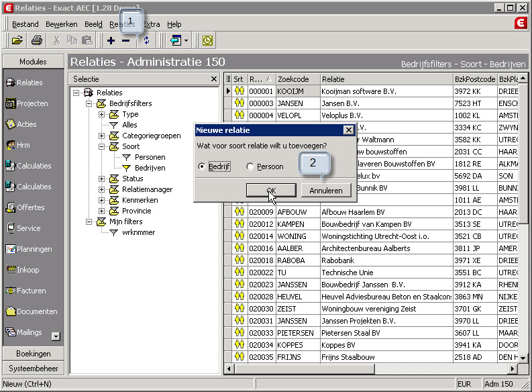Click the green clock toolbar icon
This screenshot has height=392, width=532.
(x=207, y=40)
